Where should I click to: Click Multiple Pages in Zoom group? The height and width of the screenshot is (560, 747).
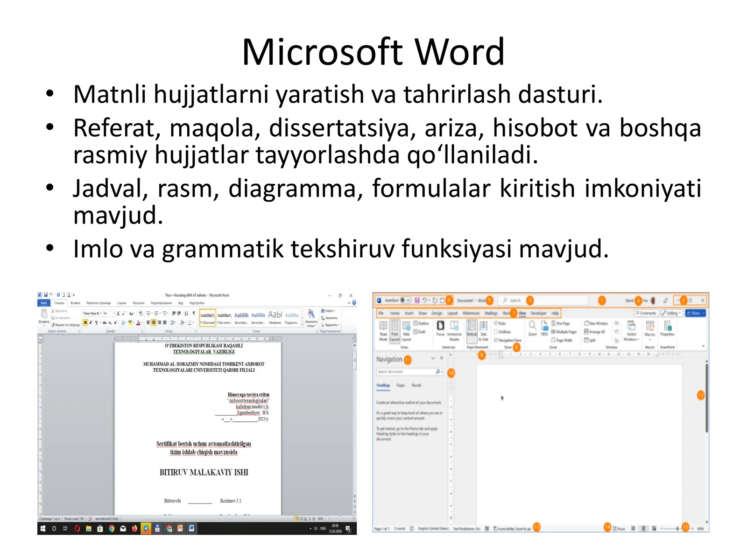pos(564,332)
